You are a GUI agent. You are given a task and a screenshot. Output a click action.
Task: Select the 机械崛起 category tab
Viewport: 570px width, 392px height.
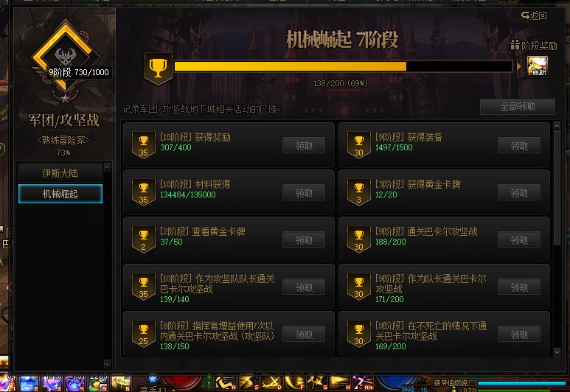pyautogui.click(x=60, y=194)
